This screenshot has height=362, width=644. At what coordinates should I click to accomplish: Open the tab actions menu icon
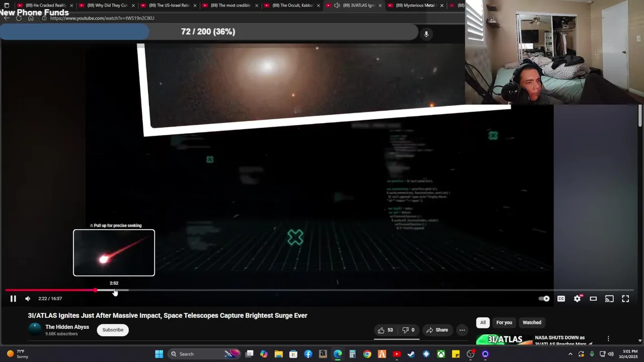[7, 6]
